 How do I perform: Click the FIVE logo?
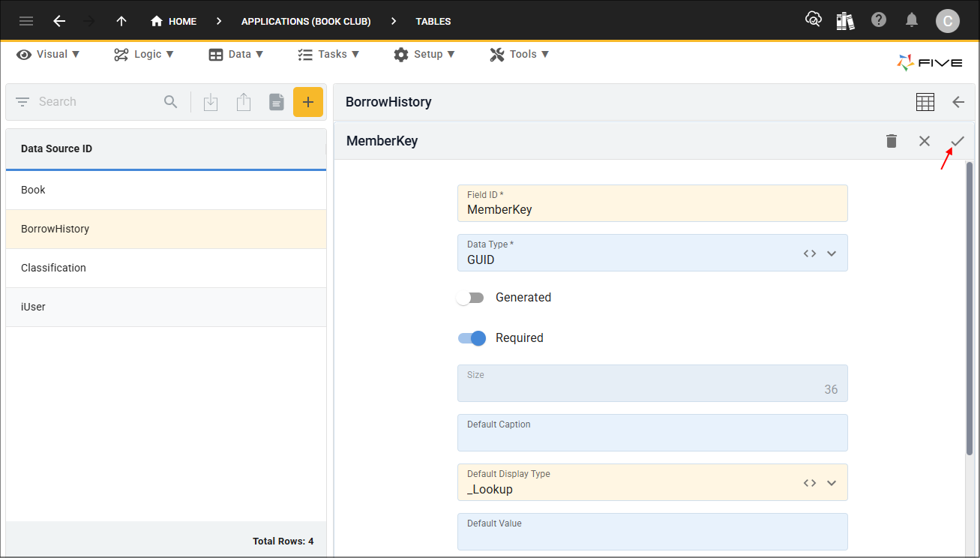tap(930, 63)
